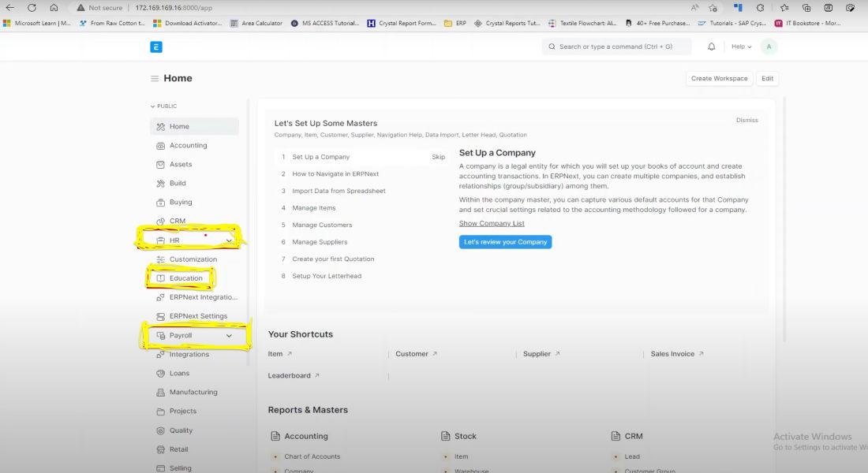The width and height of the screenshot is (868, 473).
Task: Open the Item link under Stock
Action: 461,456
